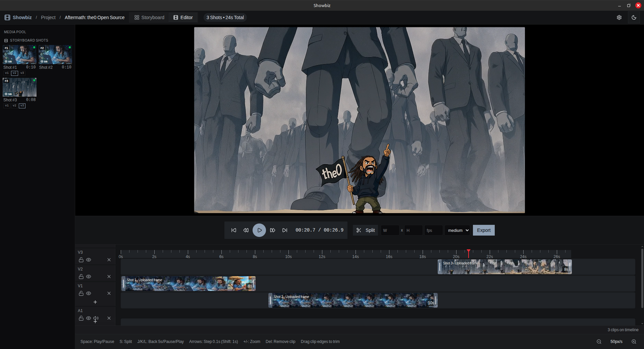Select the Shot #1 thumbnail in media pool

(x=20, y=54)
